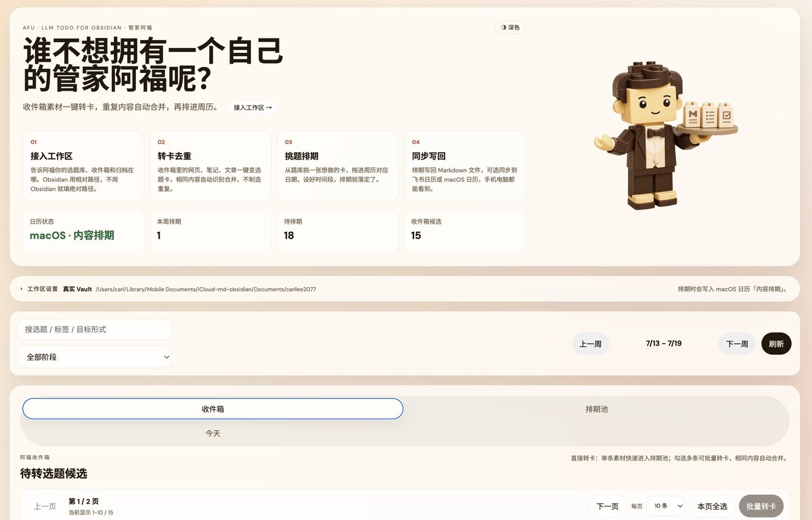The image size is (812, 520).
Task: Click the 上一页 previous page button
Action: (x=45, y=506)
